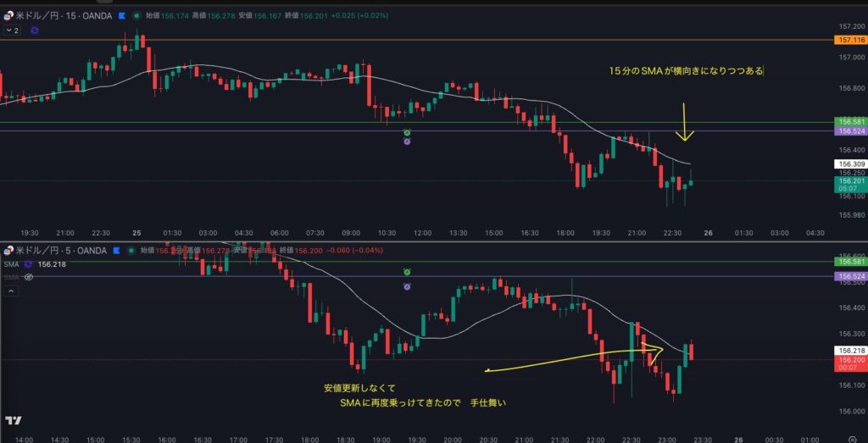Click the green market status dot in 5-minute chart

coord(131,251)
